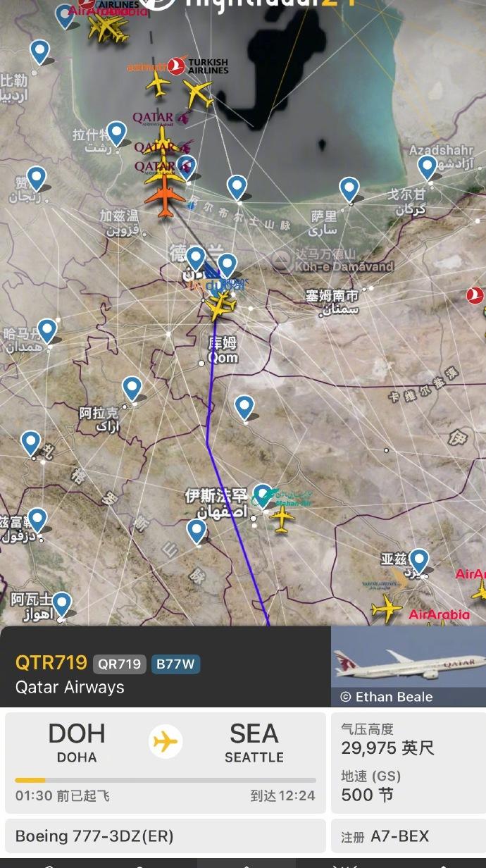Tap the yellow plane over Tehran
The width and height of the screenshot is (486, 868).
tap(222, 306)
